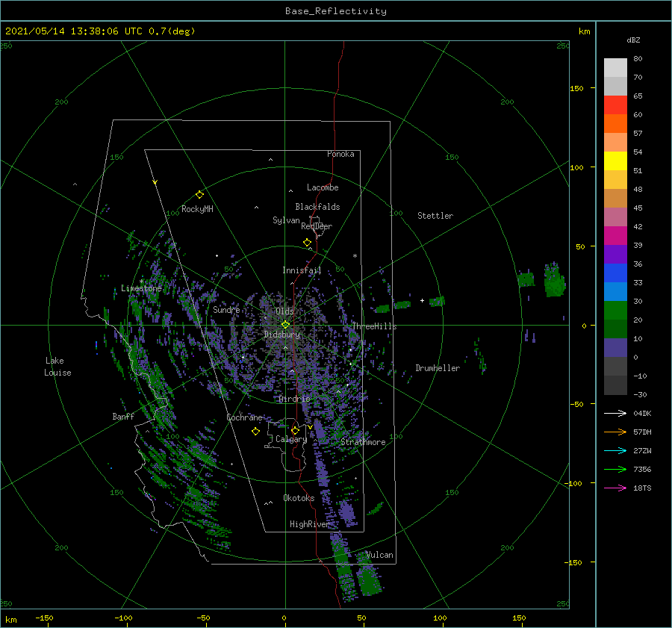The height and width of the screenshot is (628, 672).
Task: Select the yellow diamond marker under Cochrane
Action: coord(255,432)
